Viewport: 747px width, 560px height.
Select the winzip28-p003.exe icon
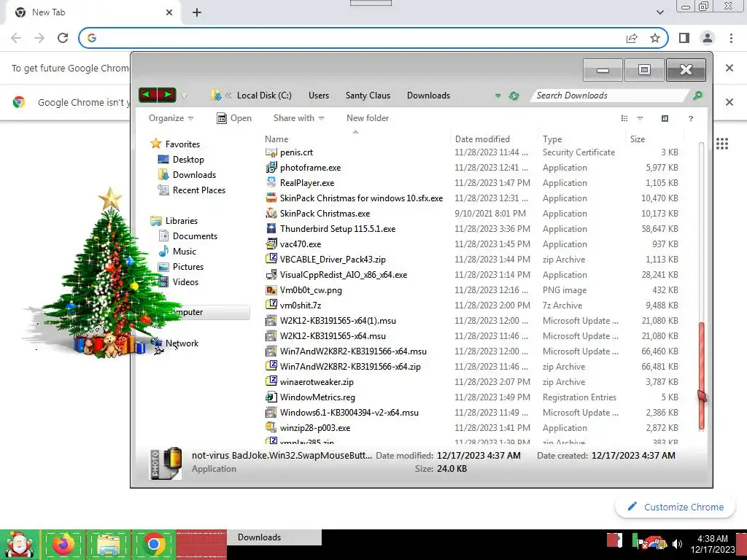(x=271, y=427)
